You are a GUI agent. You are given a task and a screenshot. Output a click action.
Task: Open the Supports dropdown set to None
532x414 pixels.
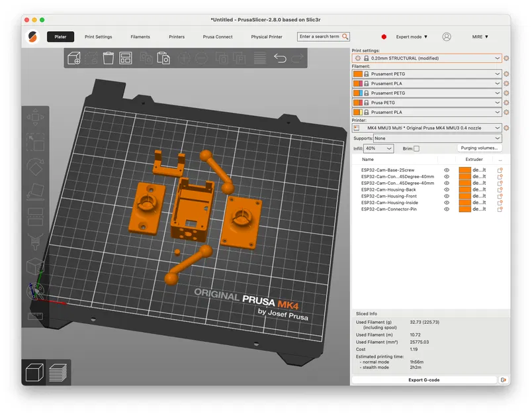tap(437, 138)
